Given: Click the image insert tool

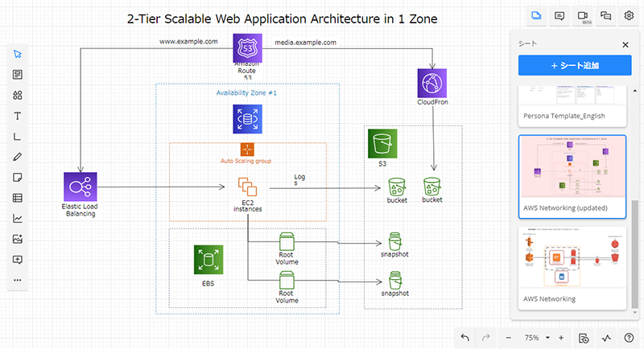Looking at the screenshot, I should (x=17, y=239).
